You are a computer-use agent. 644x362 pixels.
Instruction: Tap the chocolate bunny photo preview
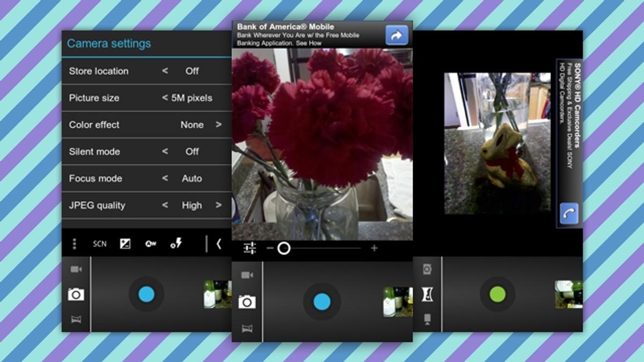[497, 143]
